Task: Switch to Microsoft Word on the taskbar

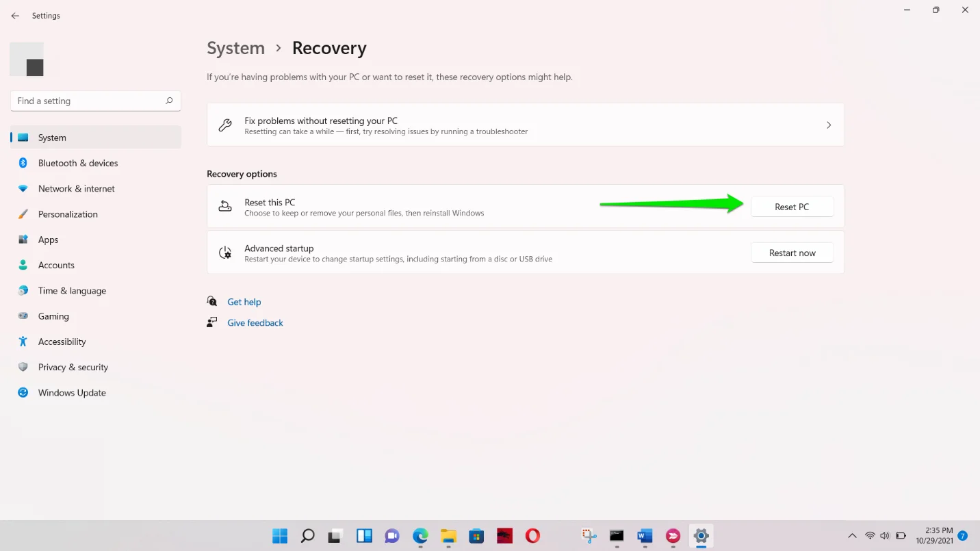Action: (645, 536)
